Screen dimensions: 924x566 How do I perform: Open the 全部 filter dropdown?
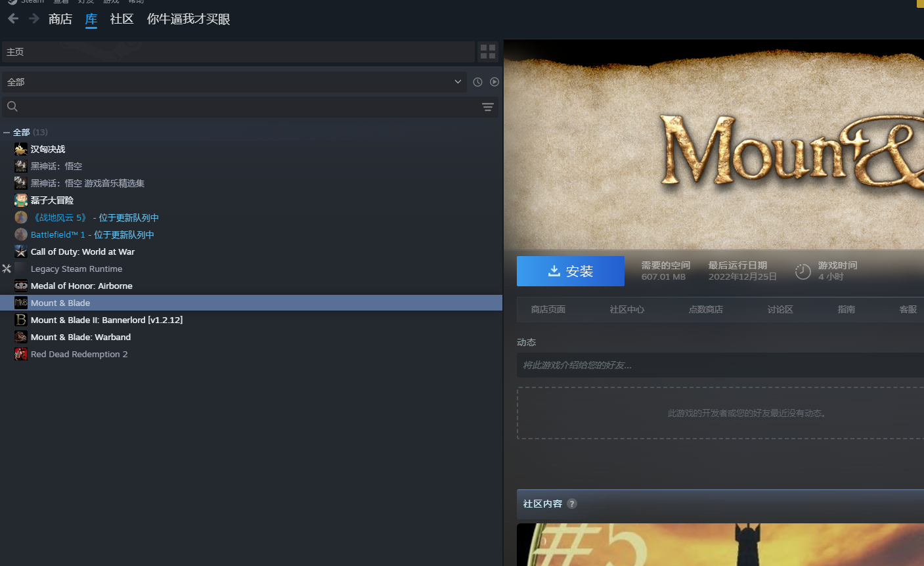(x=233, y=82)
